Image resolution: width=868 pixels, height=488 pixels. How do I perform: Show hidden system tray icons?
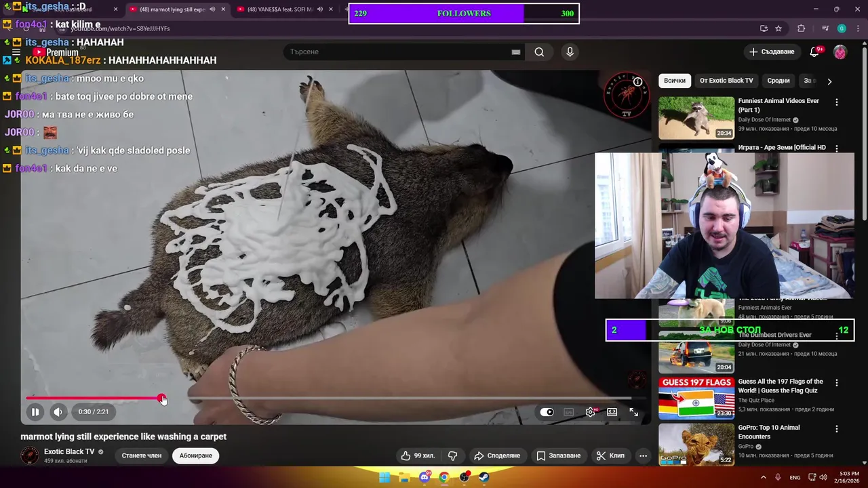[763, 477]
